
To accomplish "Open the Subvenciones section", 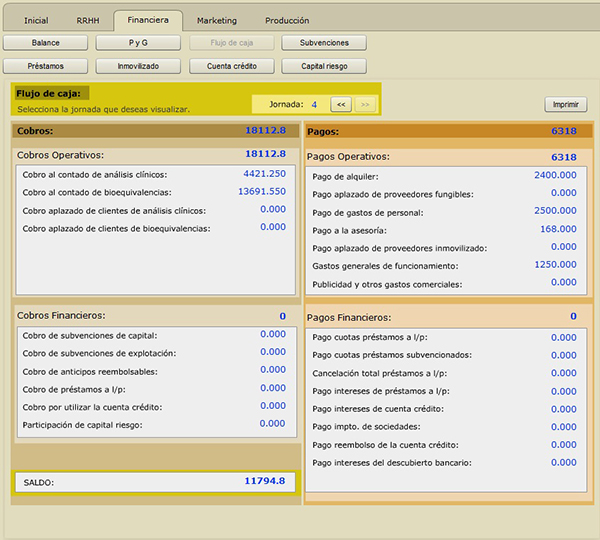I will pyautogui.click(x=324, y=43).
